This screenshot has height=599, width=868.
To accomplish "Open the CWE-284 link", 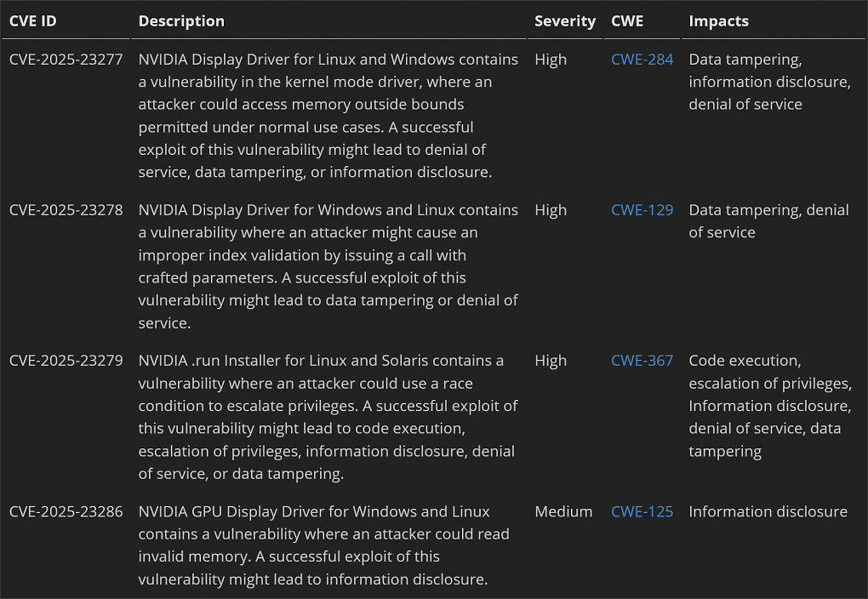I will (x=642, y=60).
